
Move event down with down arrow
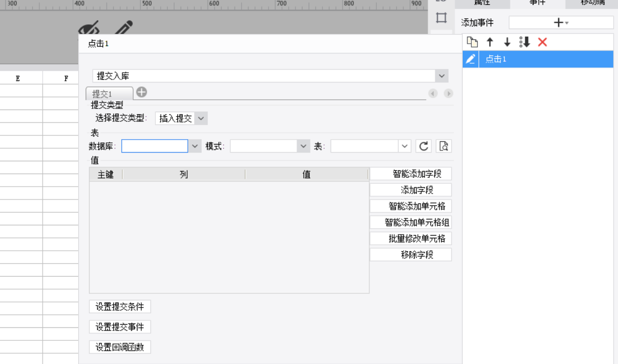(x=507, y=42)
